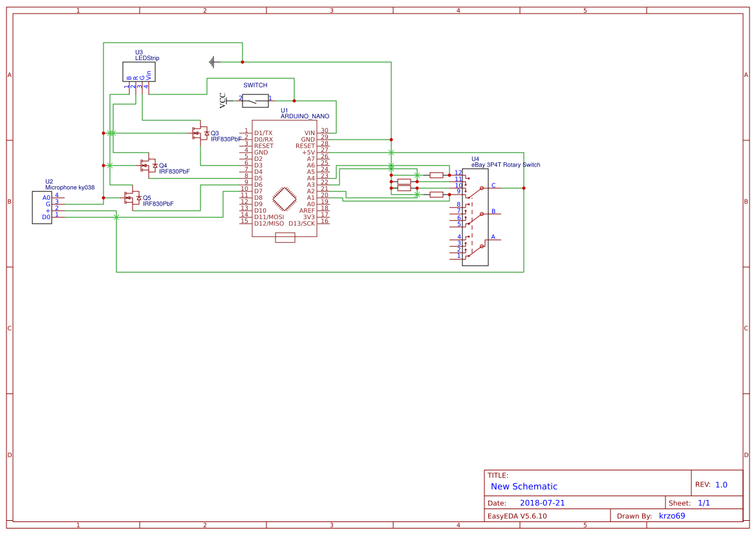Click the date value 2018-07-21
Image resolution: width=756 pixels, height=535 pixels.
coord(542,503)
